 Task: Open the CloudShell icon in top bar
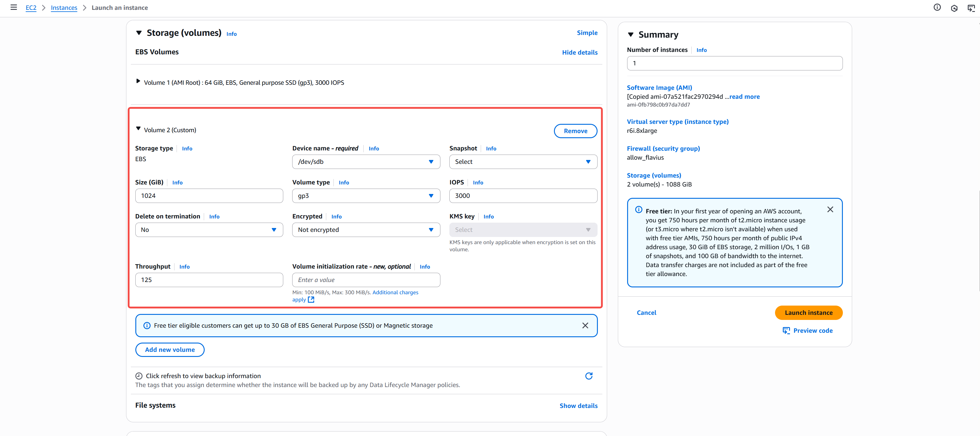(971, 8)
